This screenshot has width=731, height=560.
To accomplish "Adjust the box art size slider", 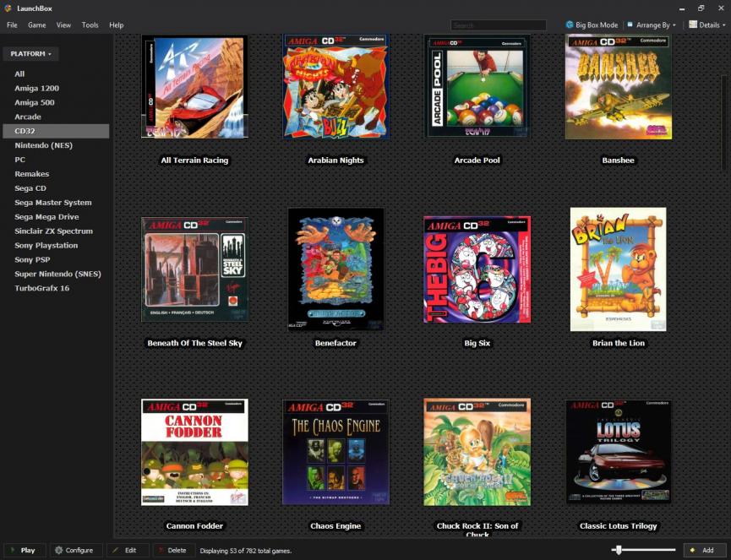I will tap(619, 550).
